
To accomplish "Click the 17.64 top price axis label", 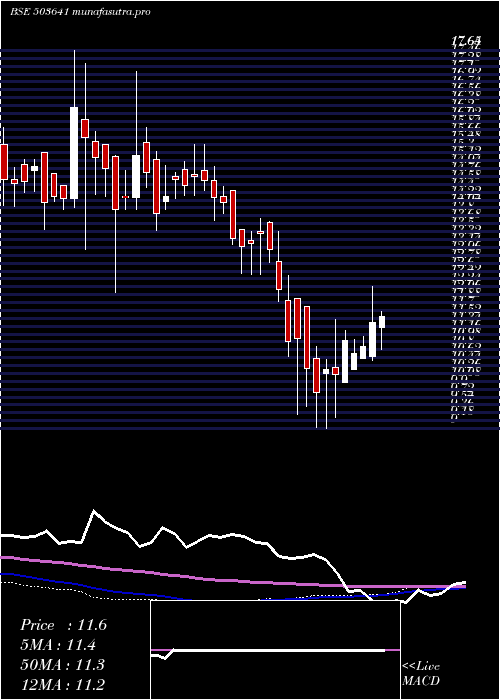I will coord(467,41).
